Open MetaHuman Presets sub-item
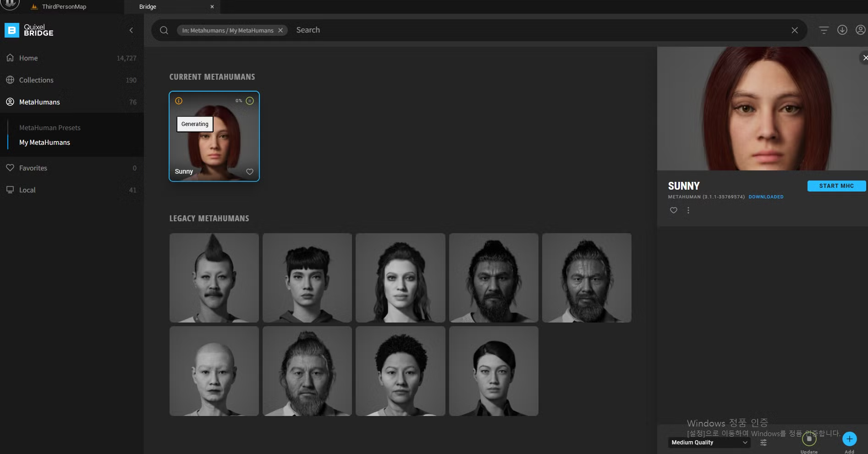Viewport: 868px width, 454px height. [x=50, y=128]
